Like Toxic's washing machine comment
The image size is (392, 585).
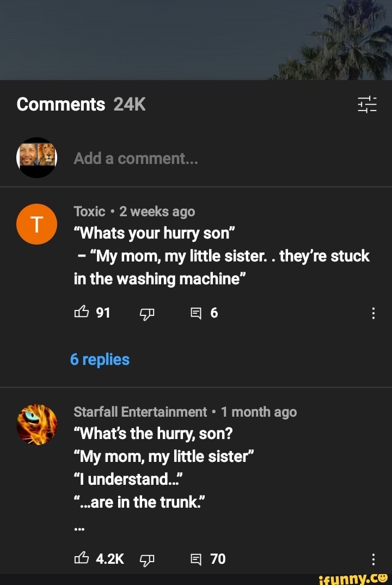(82, 313)
